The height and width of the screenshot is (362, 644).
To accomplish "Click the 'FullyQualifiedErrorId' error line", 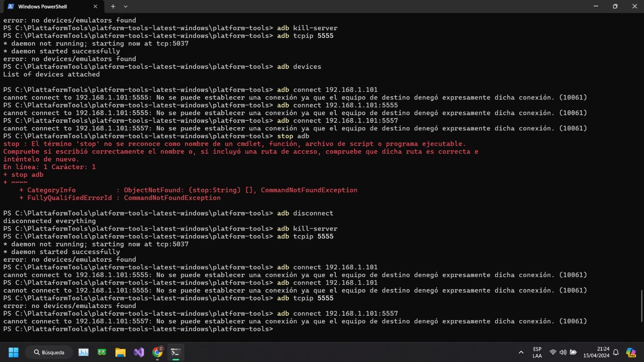I will pos(120,198).
